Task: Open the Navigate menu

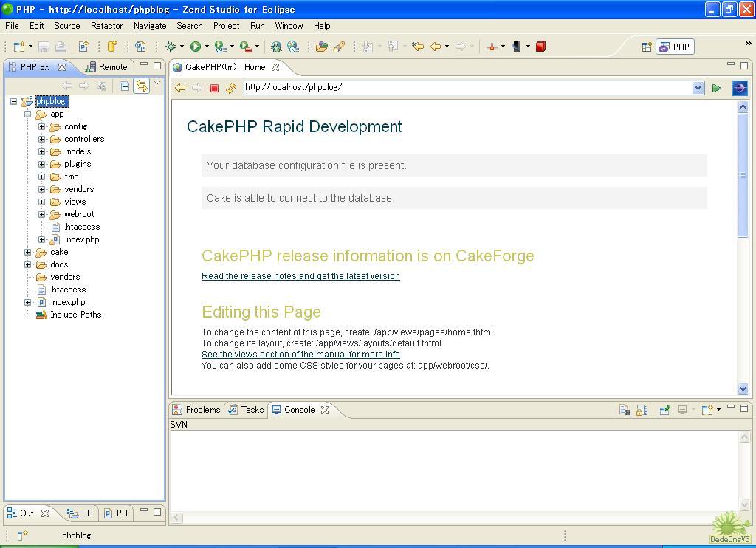Action: pyautogui.click(x=150, y=26)
